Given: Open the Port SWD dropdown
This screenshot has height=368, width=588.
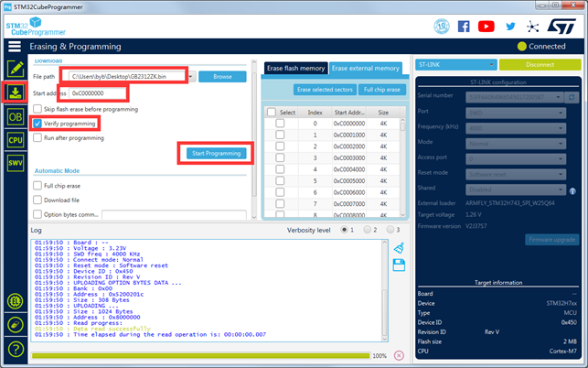Looking at the screenshot, I should tap(516, 113).
